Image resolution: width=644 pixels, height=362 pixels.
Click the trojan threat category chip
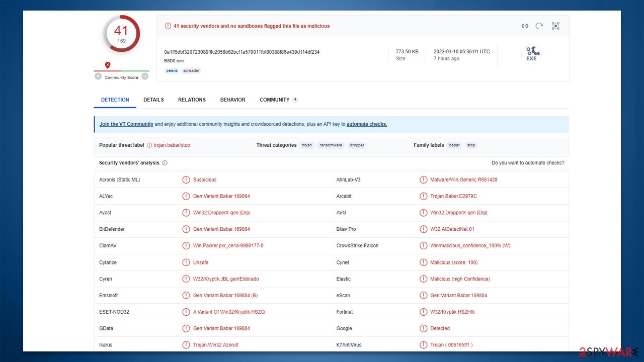[307, 145]
